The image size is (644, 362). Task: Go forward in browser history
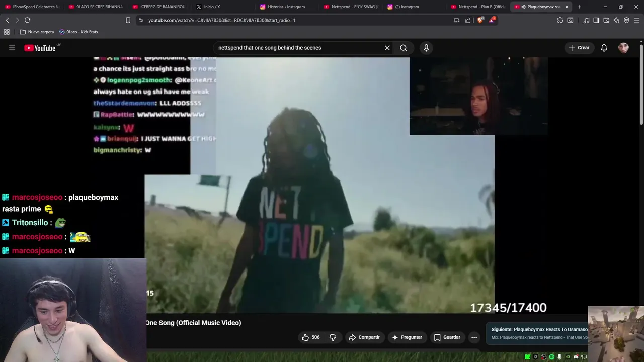(x=17, y=20)
